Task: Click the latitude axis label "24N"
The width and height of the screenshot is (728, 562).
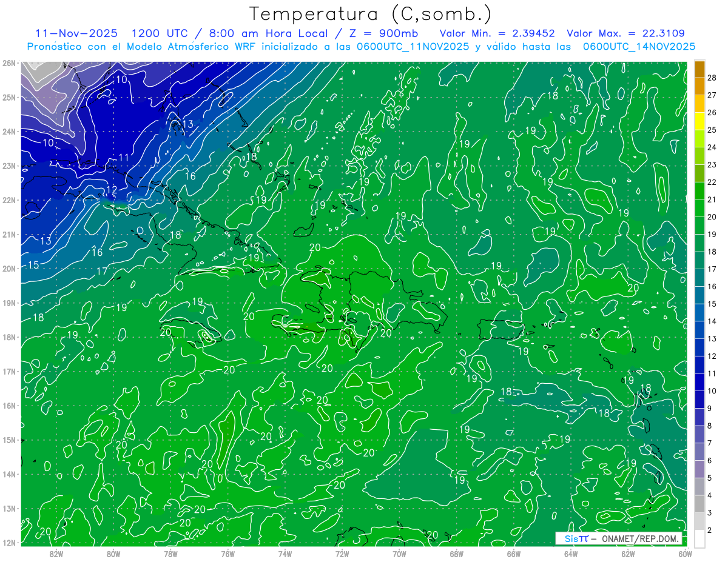Action: (x=8, y=132)
